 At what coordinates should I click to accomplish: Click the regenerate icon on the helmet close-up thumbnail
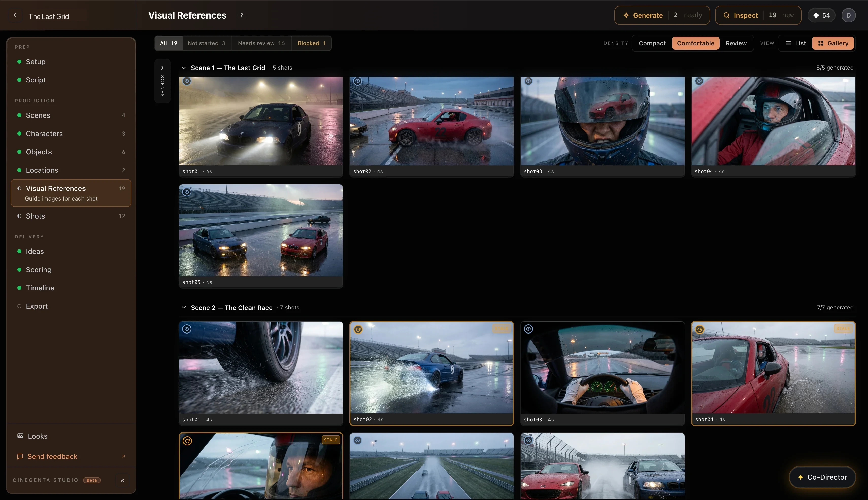coord(187,441)
